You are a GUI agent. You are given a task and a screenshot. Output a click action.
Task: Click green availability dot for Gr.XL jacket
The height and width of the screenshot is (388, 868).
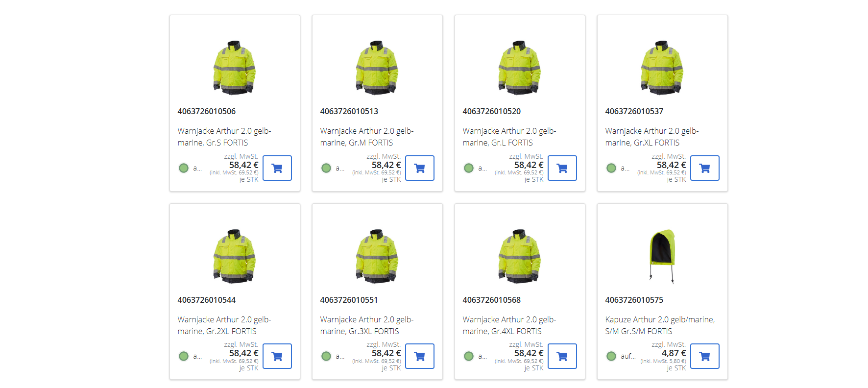pyautogui.click(x=611, y=168)
